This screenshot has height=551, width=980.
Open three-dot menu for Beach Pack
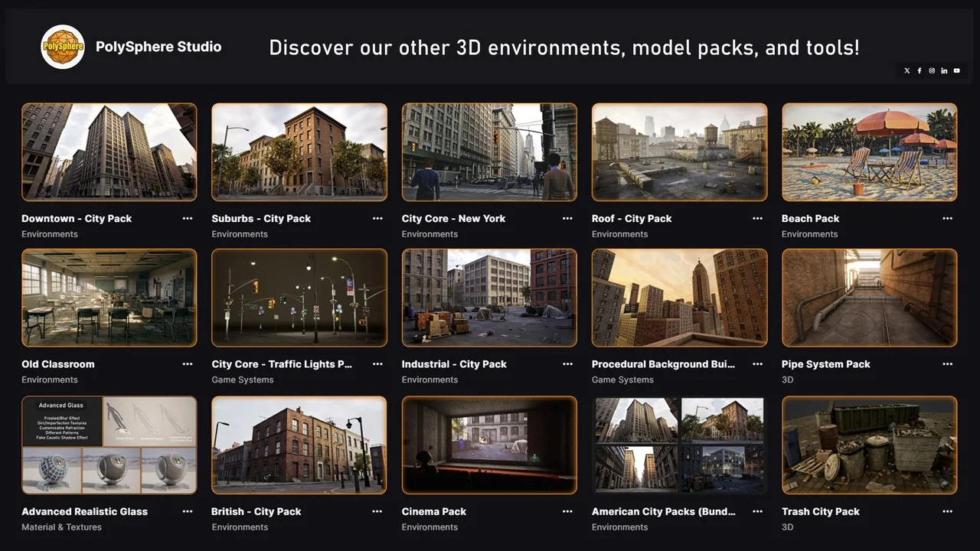click(948, 219)
